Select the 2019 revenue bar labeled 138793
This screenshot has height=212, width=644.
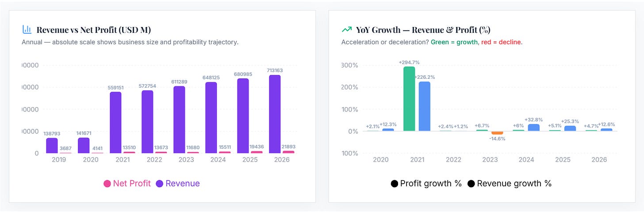[x=52, y=146]
